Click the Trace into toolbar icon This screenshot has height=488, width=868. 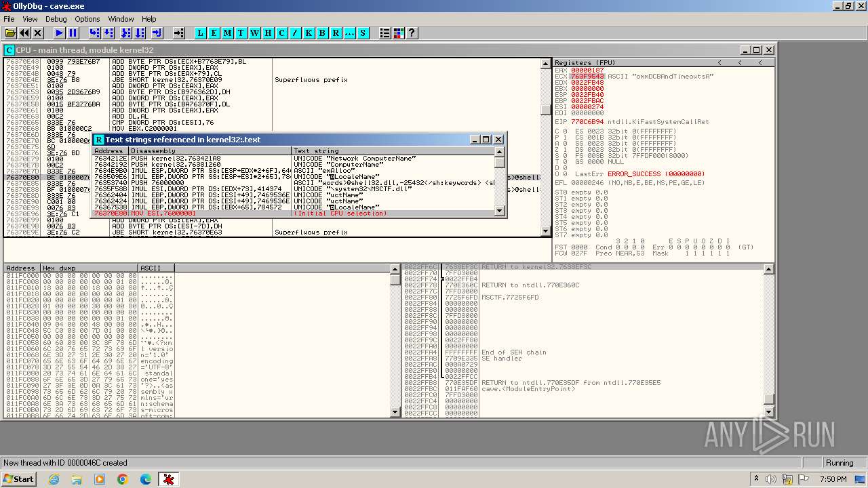pyautogui.click(x=125, y=33)
